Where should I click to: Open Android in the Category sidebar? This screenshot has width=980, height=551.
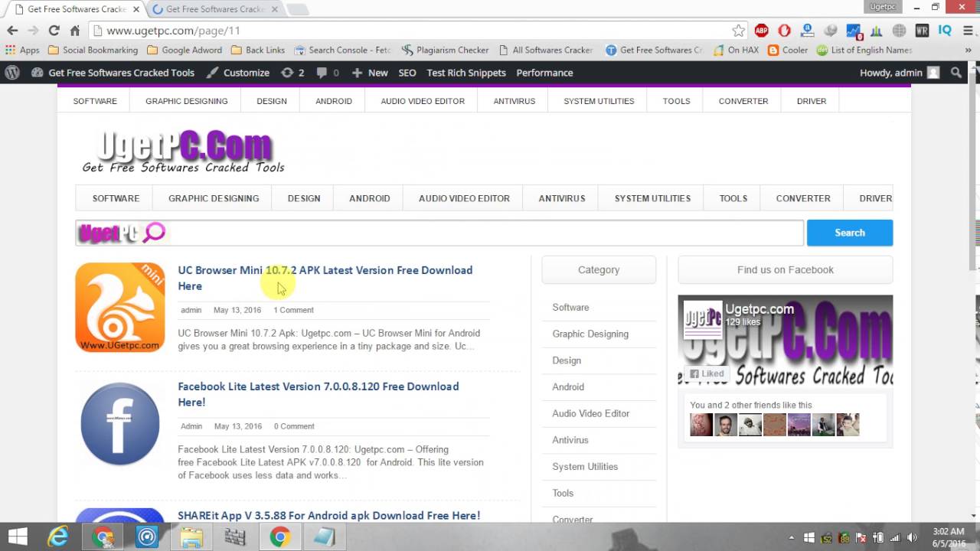point(568,386)
